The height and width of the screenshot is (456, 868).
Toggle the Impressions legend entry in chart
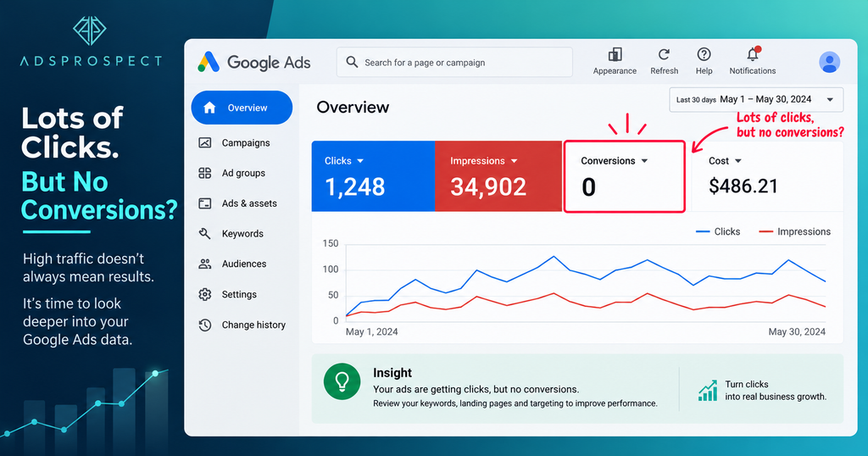click(x=794, y=232)
